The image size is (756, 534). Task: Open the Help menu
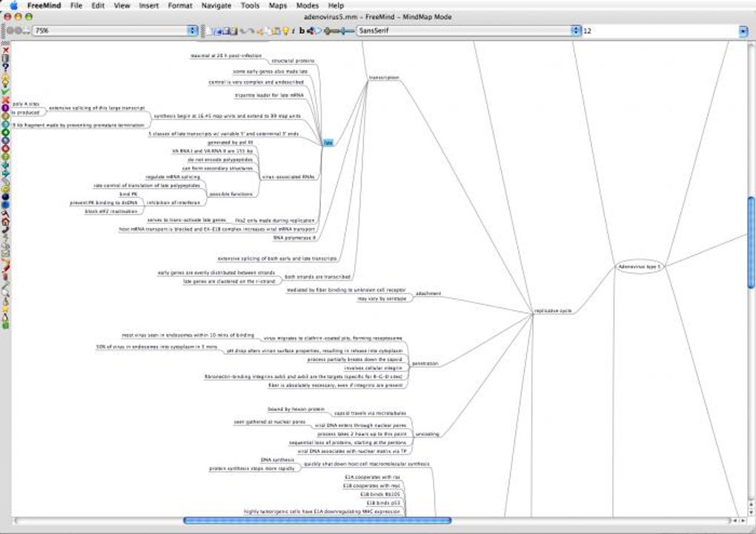coord(336,5)
